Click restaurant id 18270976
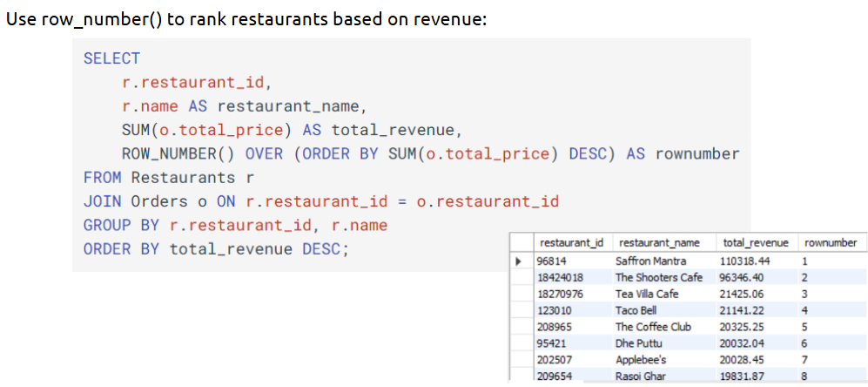The width and height of the screenshot is (868, 387). 560,294
